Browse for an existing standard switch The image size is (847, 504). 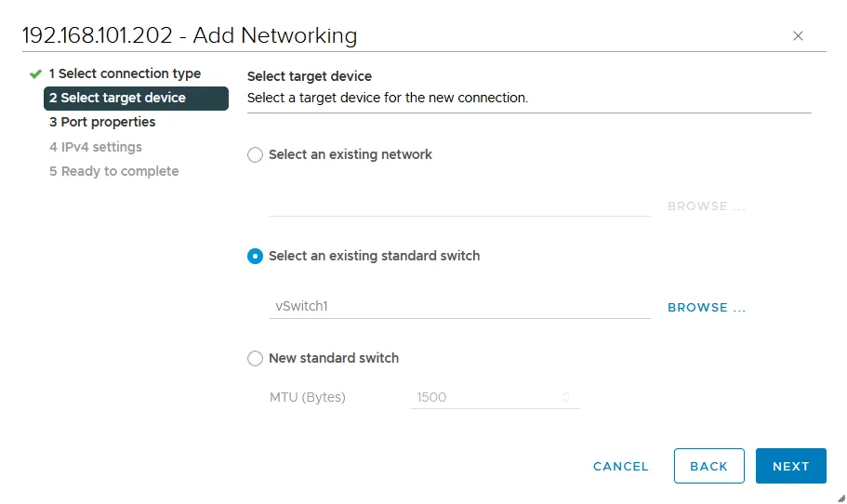[x=707, y=308]
